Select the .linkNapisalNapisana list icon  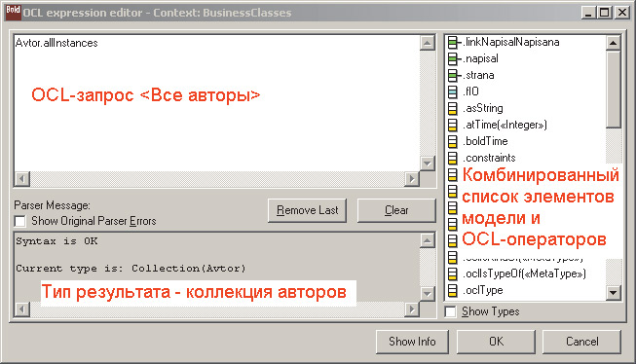[x=454, y=42]
